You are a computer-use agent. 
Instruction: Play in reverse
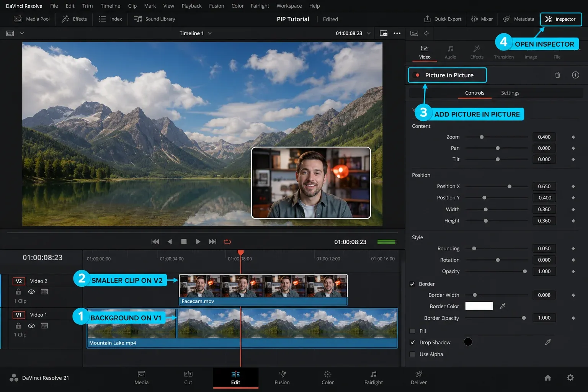[170, 242]
